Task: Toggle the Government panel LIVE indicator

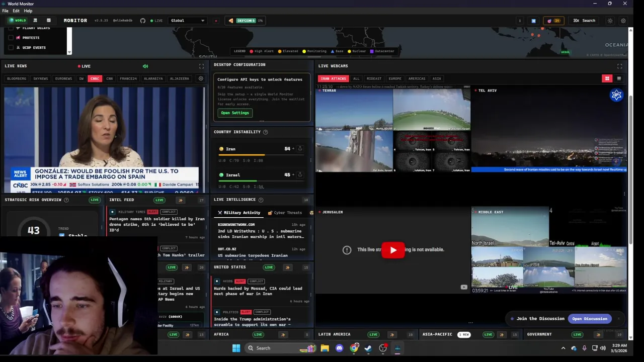Action: tap(577, 334)
